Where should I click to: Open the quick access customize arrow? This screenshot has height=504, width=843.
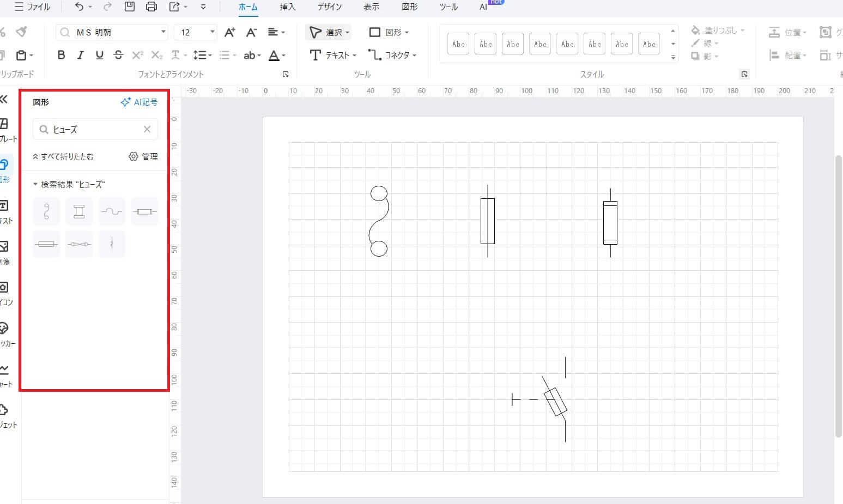click(x=203, y=7)
